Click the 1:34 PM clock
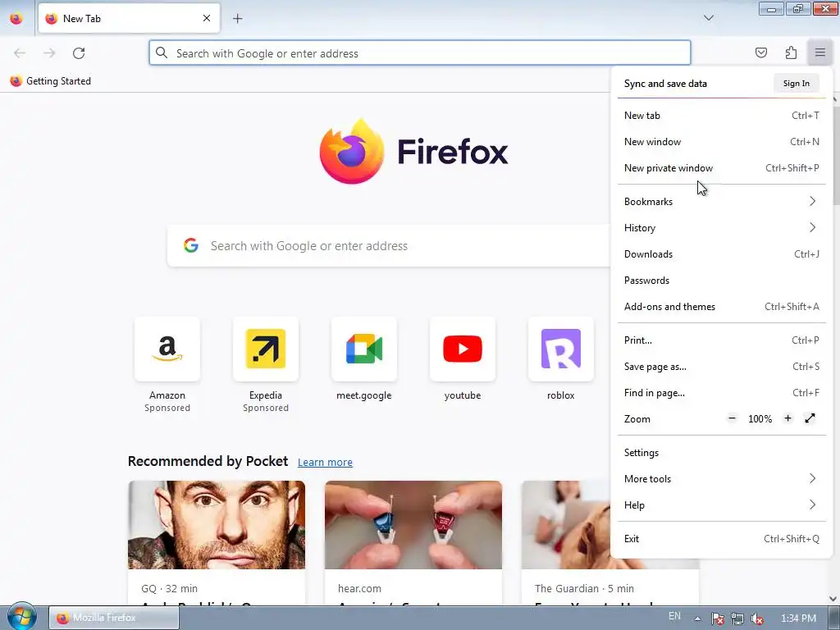Image resolution: width=840 pixels, height=630 pixels. coord(799,619)
